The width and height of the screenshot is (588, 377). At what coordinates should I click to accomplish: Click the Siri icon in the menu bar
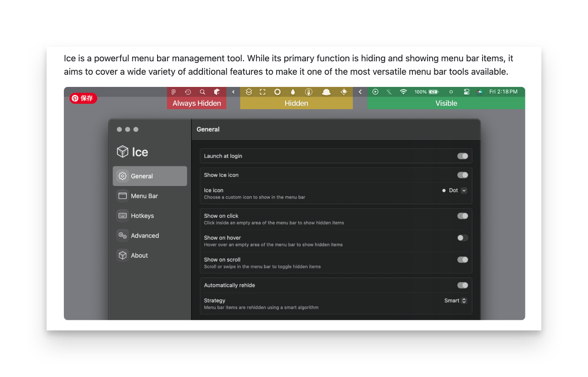pyautogui.click(x=480, y=92)
